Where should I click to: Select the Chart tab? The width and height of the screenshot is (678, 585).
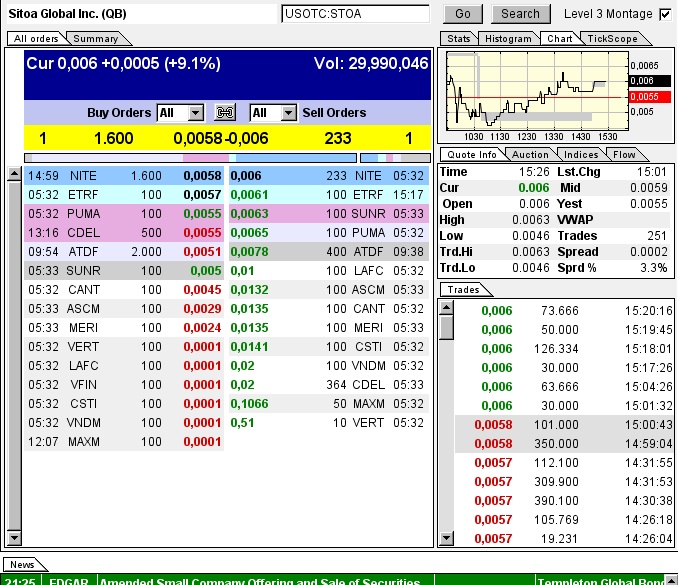(x=560, y=38)
